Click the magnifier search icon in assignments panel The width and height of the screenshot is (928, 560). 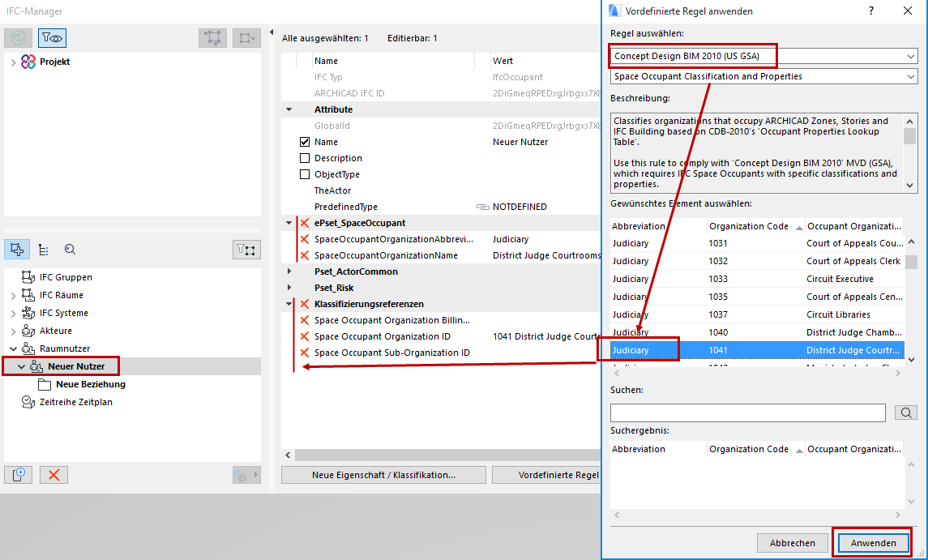pyautogui.click(x=70, y=250)
